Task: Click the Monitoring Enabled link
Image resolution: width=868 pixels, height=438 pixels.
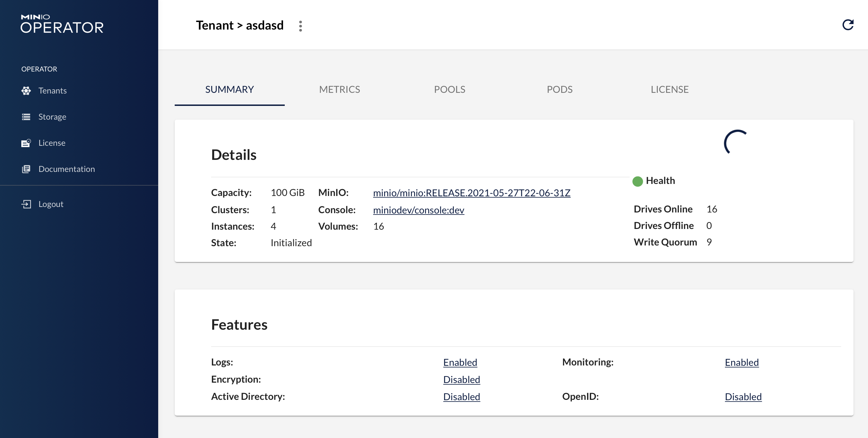Action: pos(742,362)
